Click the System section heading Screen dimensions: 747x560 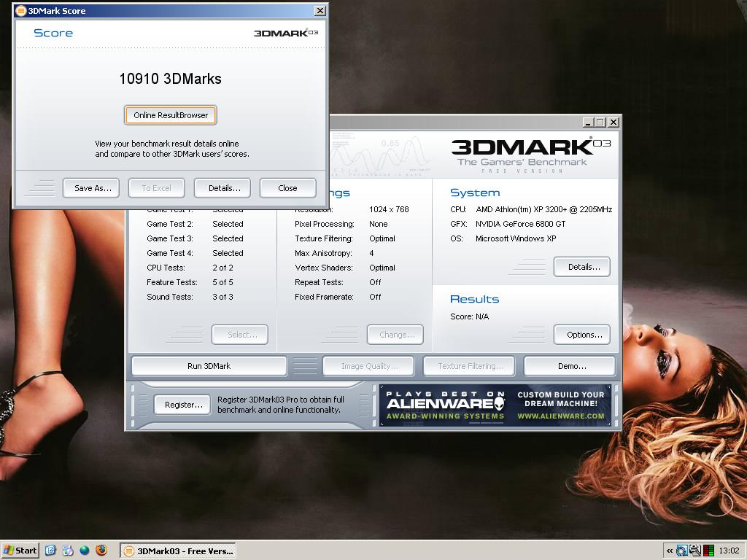coord(475,192)
